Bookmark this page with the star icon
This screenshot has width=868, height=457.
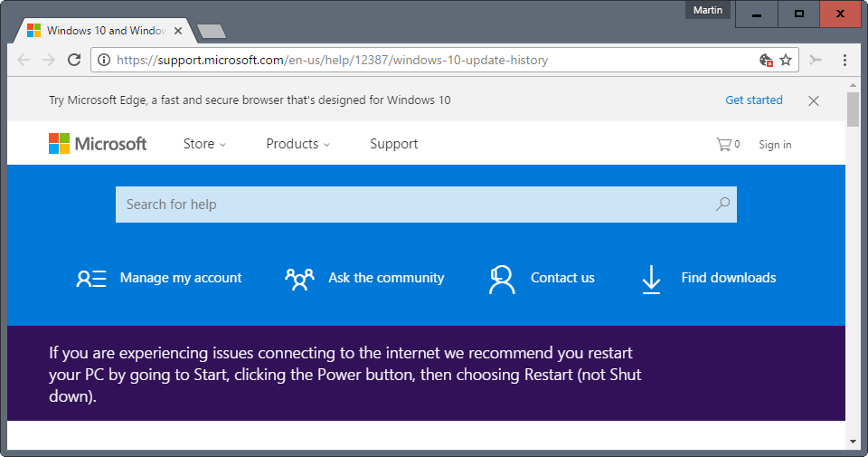tap(786, 60)
